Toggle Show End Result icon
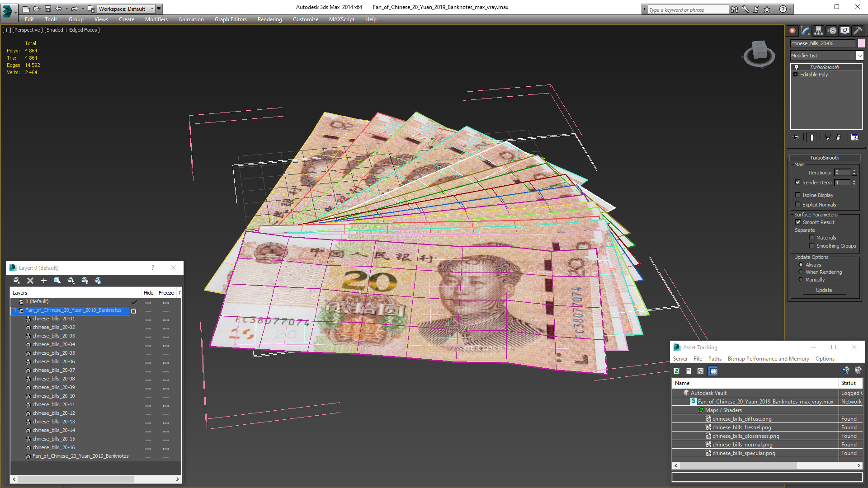868x488 pixels. pos(812,137)
